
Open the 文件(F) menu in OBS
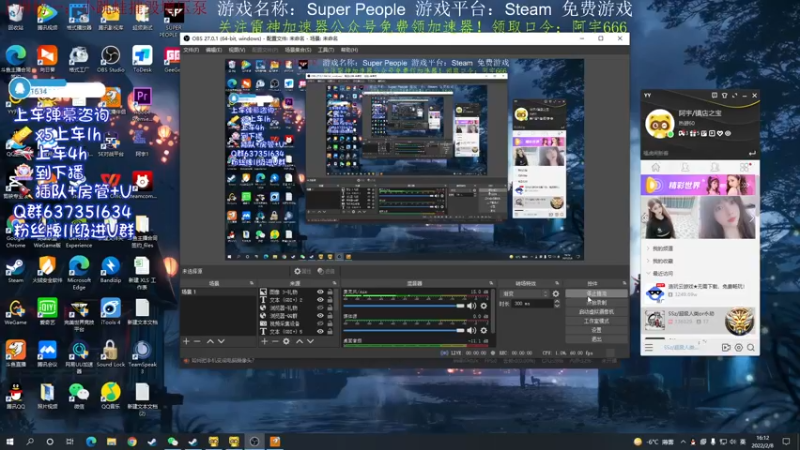191,50
